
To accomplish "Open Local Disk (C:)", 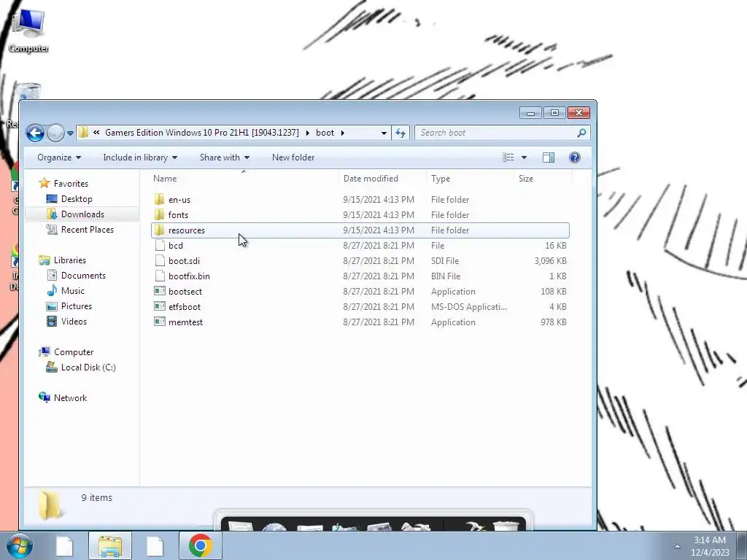I will click(81, 367).
